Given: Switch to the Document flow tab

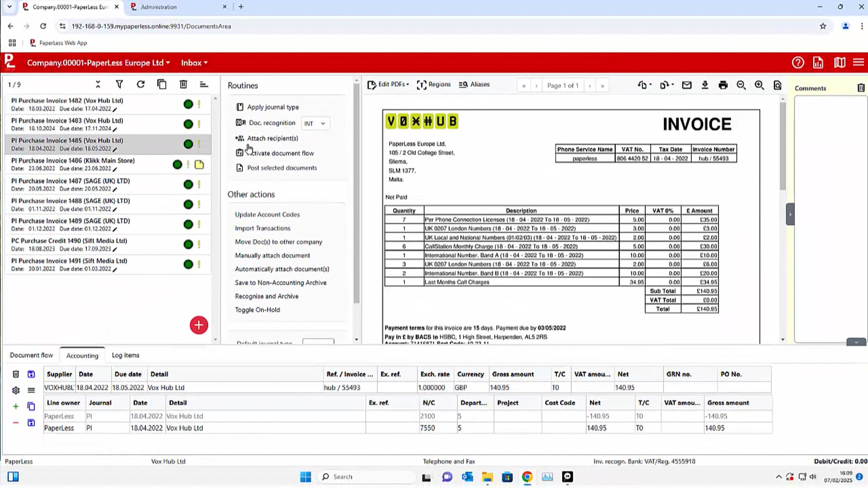Looking at the screenshot, I should click(x=31, y=355).
